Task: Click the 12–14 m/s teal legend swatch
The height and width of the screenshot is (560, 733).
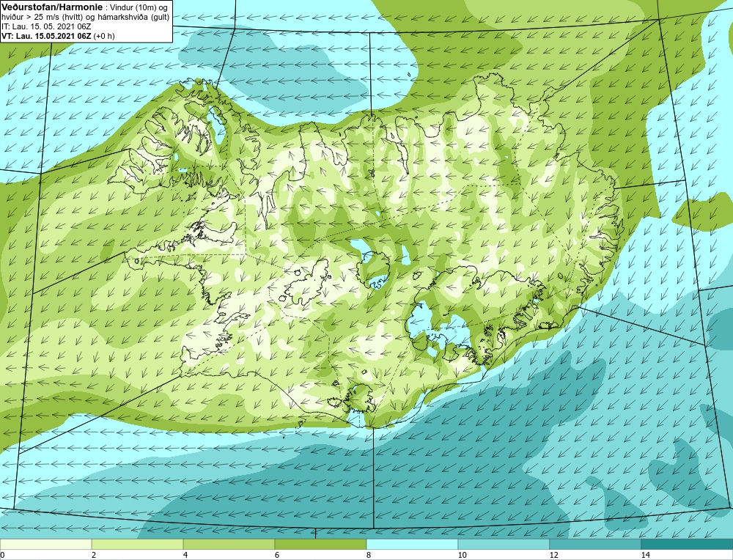Action: [594, 544]
